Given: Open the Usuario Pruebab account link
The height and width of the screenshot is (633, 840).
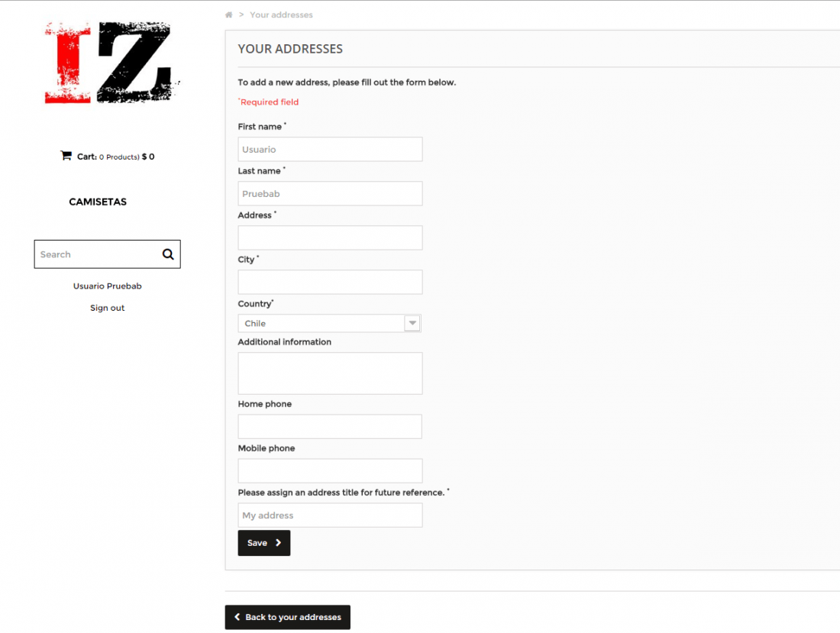Looking at the screenshot, I should coord(107,286).
